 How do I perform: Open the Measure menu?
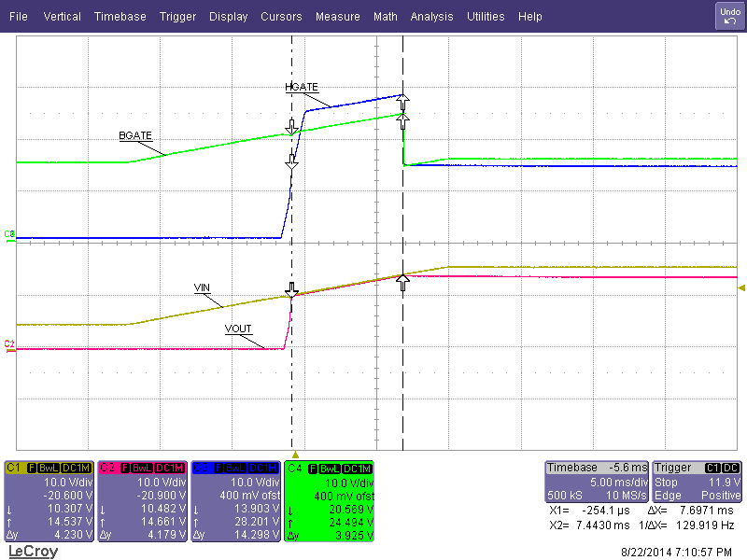coord(337,16)
